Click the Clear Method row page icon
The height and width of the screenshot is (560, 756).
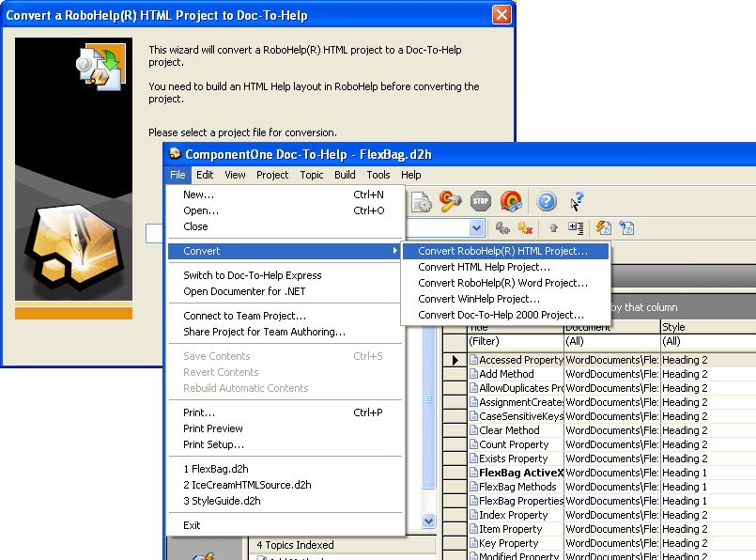[473, 430]
